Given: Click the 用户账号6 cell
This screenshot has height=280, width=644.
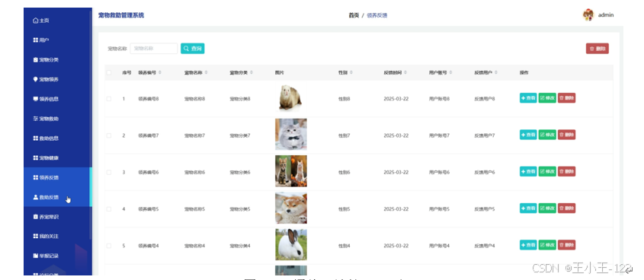Looking at the screenshot, I should click(x=440, y=172).
